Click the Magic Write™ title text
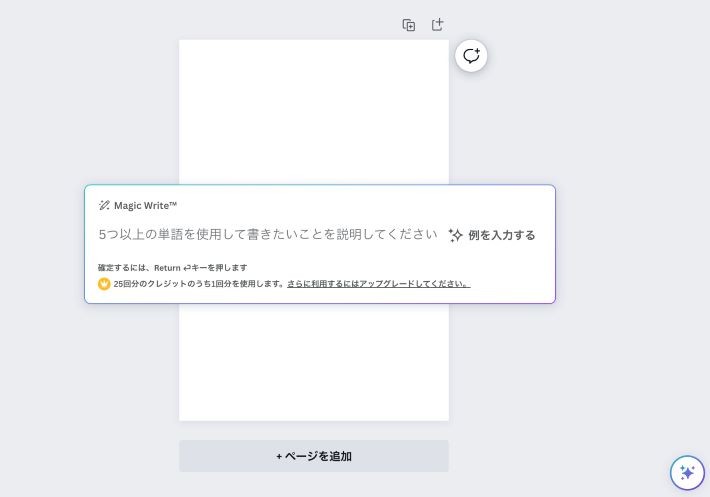Viewport: 710px width, 497px height. pyautogui.click(x=145, y=205)
